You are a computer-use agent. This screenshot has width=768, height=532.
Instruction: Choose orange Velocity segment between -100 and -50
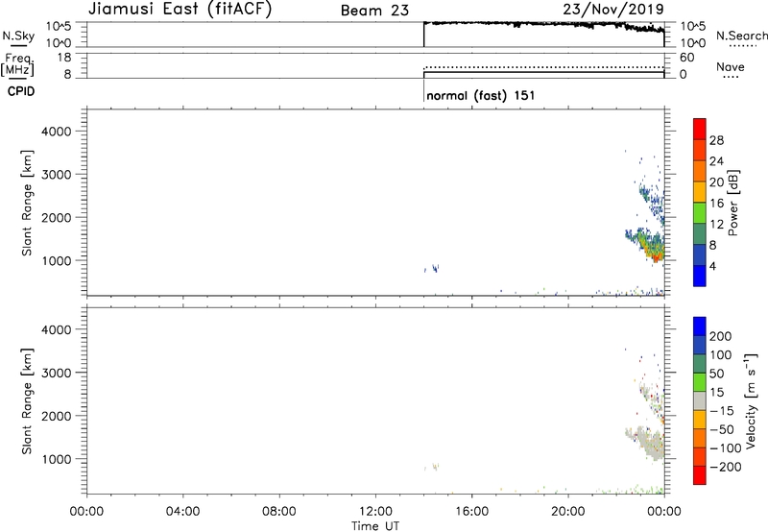(x=700, y=438)
